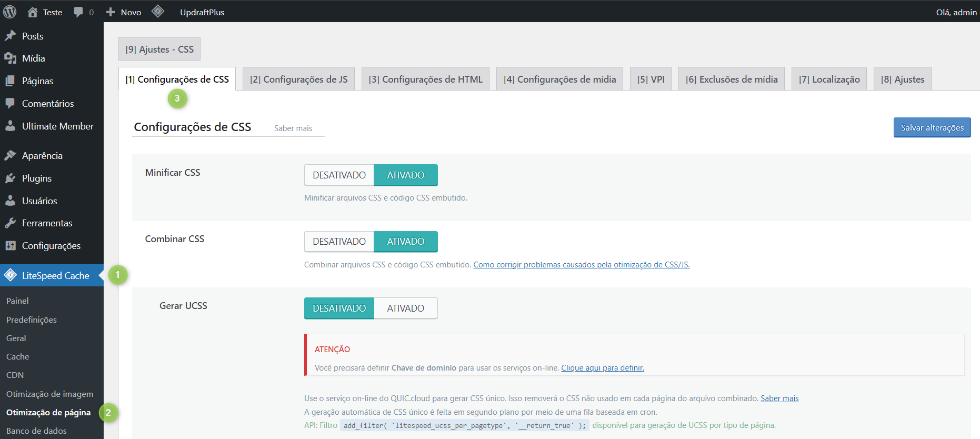
Task: Open Plugins via the plug icon
Action: point(10,178)
